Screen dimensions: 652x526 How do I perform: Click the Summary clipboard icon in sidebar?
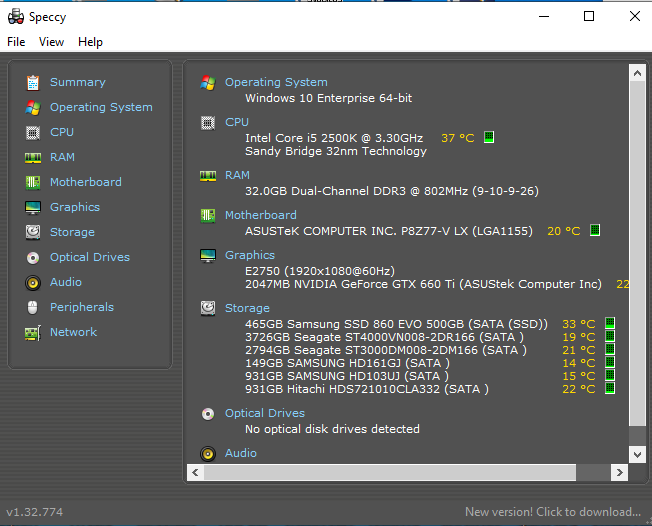[33, 83]
